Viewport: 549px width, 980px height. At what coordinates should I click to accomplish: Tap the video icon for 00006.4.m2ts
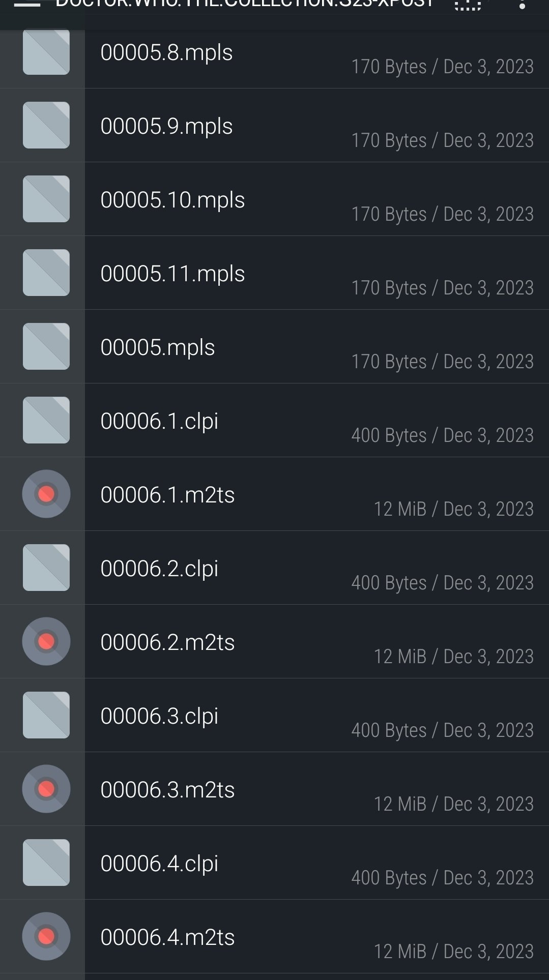click(x=46, y=936)
